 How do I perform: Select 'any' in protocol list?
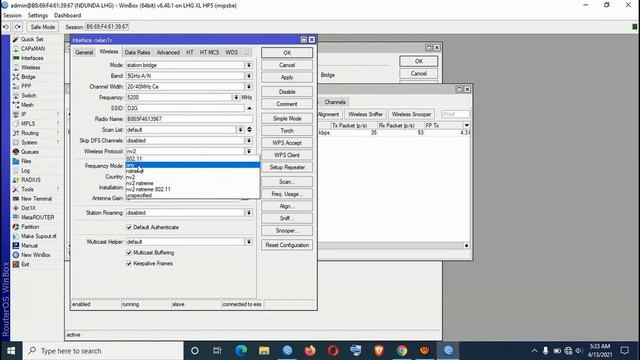192,165
